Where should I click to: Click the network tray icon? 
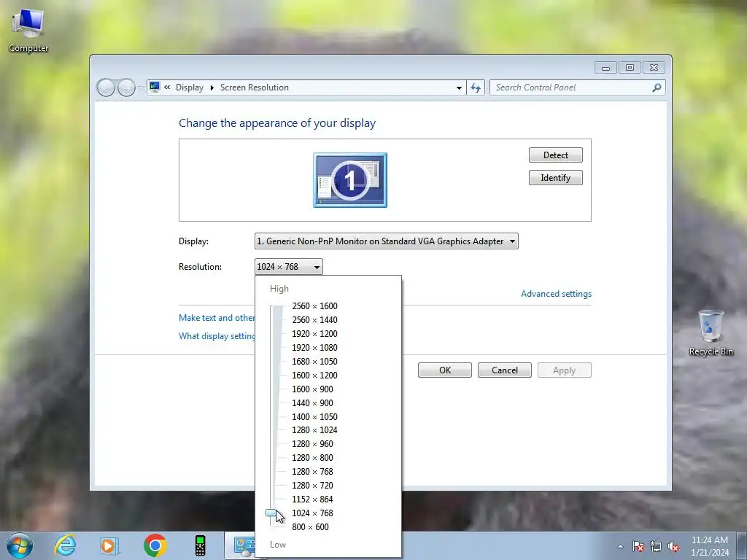point(656,546)
